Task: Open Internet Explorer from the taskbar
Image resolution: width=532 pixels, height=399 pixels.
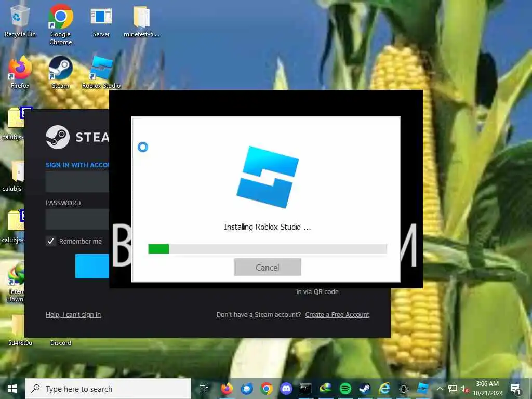Action: (384, 389)
